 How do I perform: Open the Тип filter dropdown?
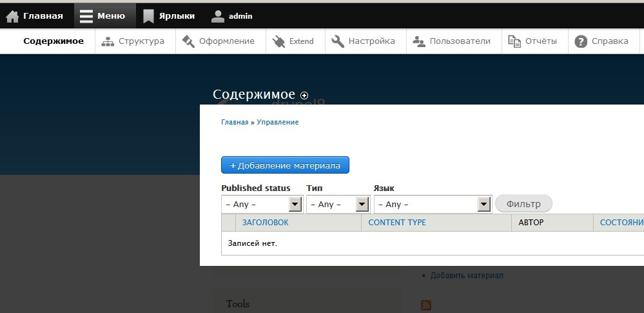pos(338,205)
